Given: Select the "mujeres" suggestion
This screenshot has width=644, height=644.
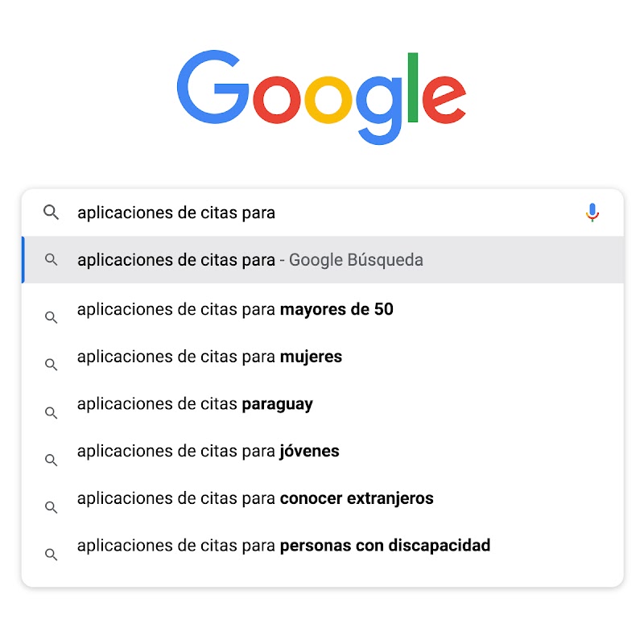Looking at the screenshot, I should [x=209, y=357].
